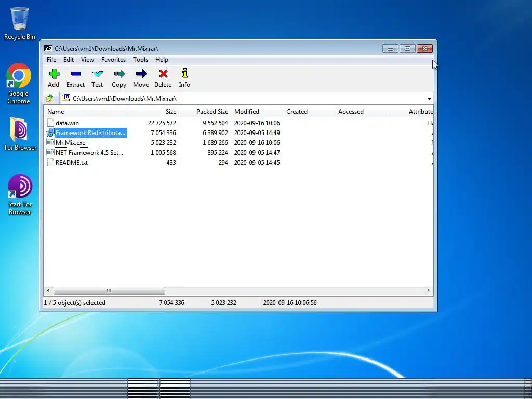Click the data.win file icon
532x399 pixels.
(50, 123)
